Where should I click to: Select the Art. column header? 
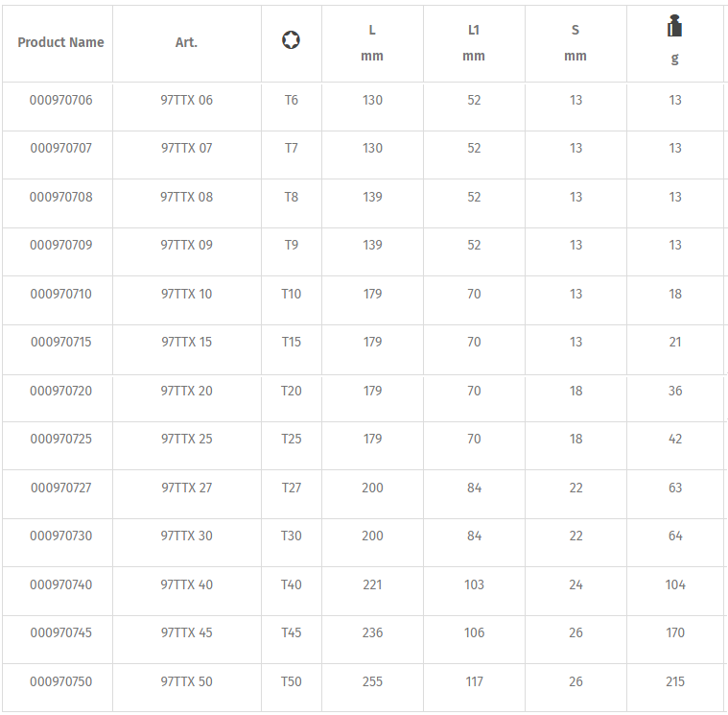[x=186, y=42]
